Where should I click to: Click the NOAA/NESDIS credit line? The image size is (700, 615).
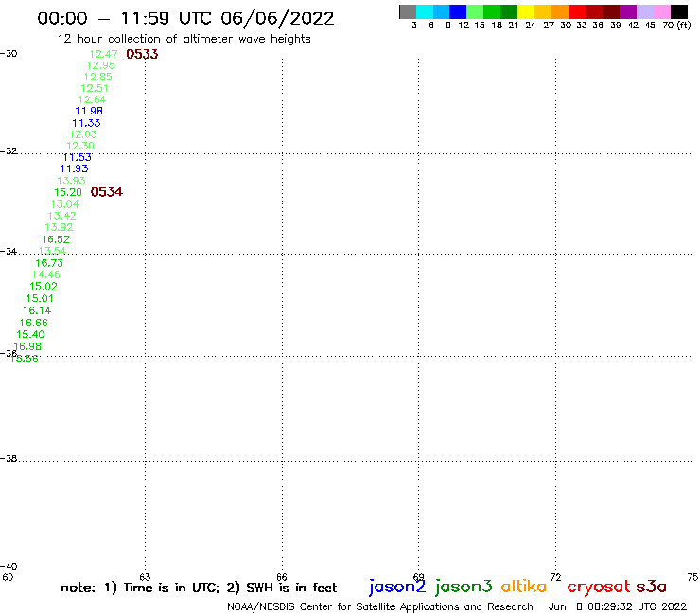pos(380,606)
